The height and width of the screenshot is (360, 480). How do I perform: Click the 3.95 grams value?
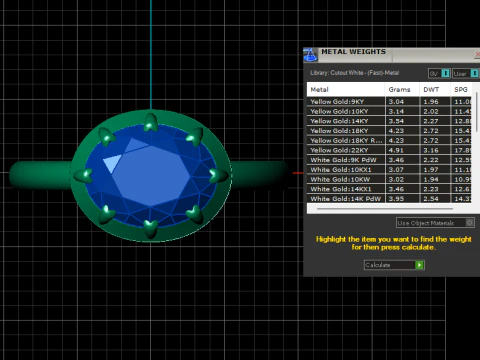396,198
